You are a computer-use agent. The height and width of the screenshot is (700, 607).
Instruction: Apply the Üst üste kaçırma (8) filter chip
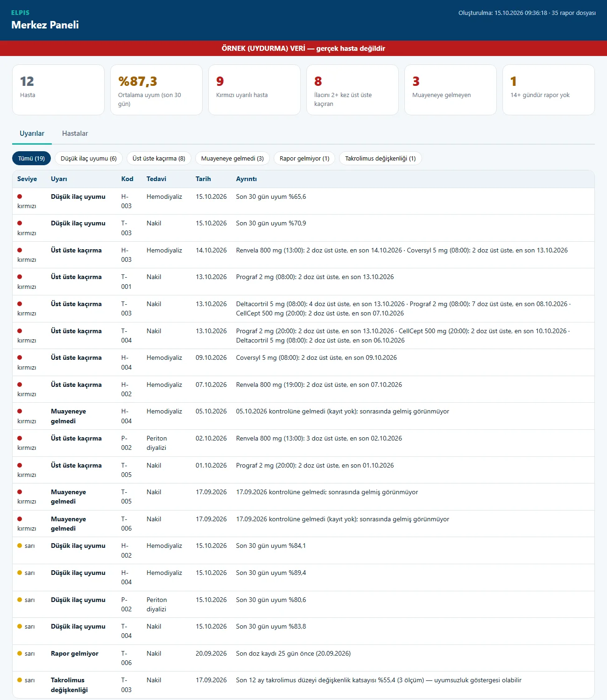coord(159,159)
